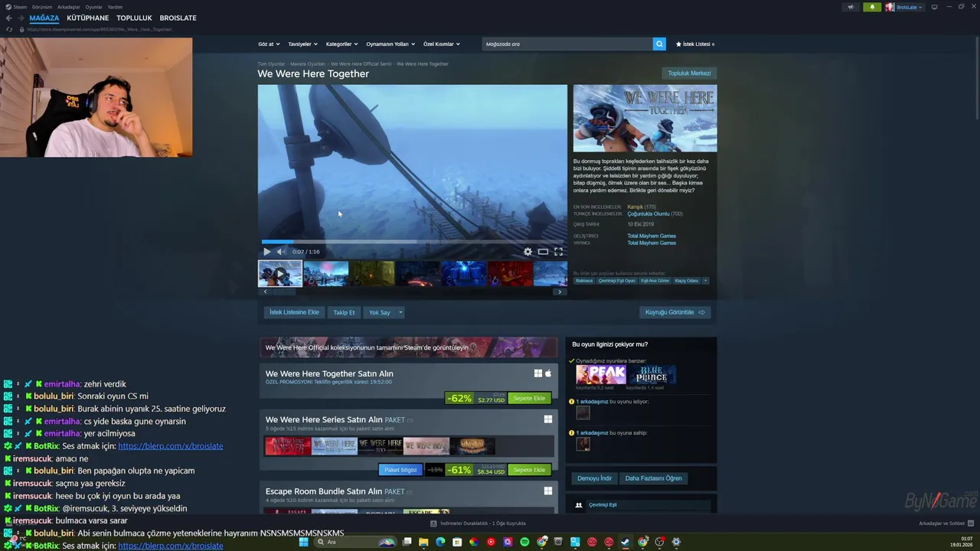Enter fullscreen on the trailer video
The image size is (980, 551).
(558, 252)
